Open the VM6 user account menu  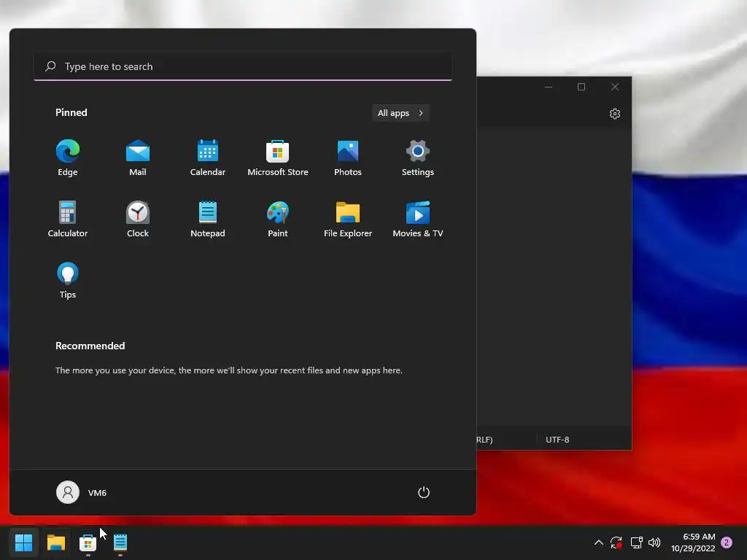coord(82,492)
